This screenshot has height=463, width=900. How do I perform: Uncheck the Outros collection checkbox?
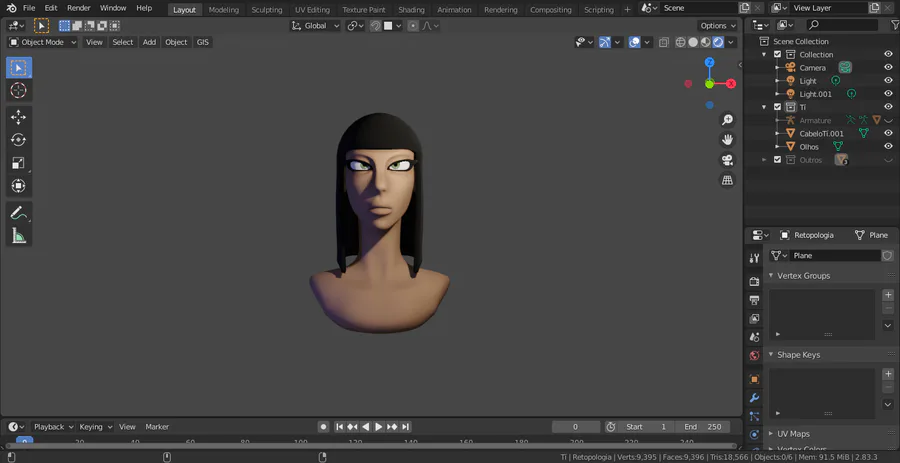(777, 160)
